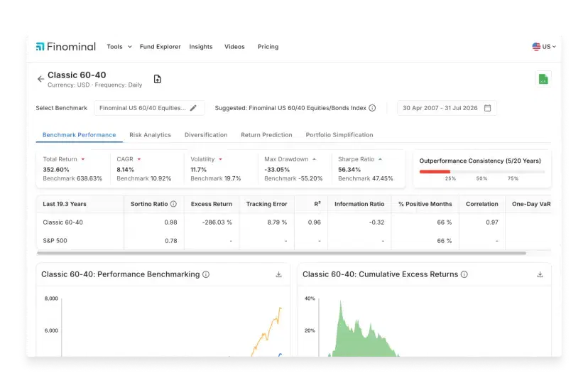The image size is (588, 388).
Task: Open the Pricing page
Action: click(x=268, y=46)
